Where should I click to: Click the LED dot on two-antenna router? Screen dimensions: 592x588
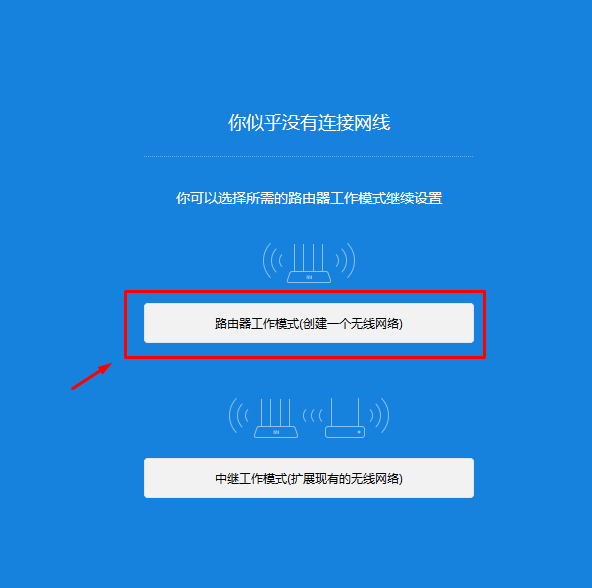click(359, 432)
